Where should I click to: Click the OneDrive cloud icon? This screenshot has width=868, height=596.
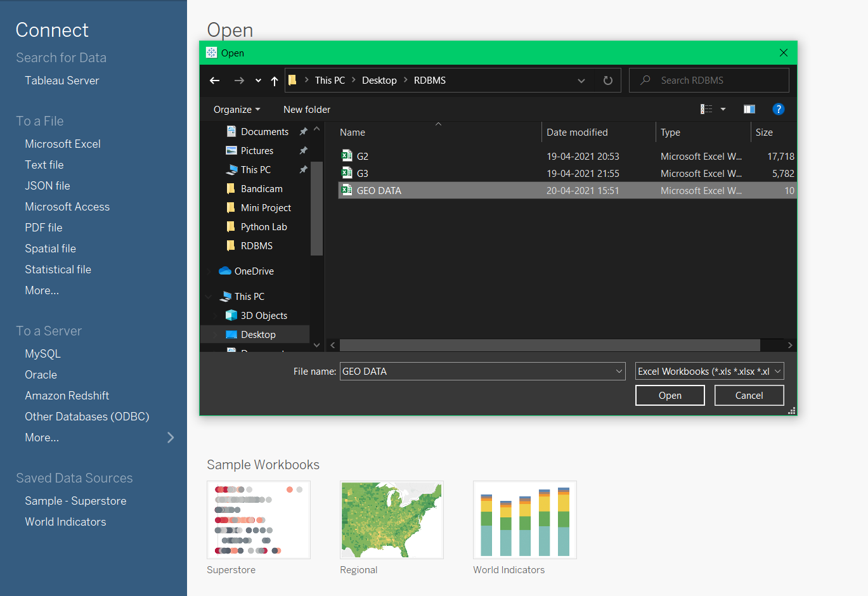coord(224,271)
